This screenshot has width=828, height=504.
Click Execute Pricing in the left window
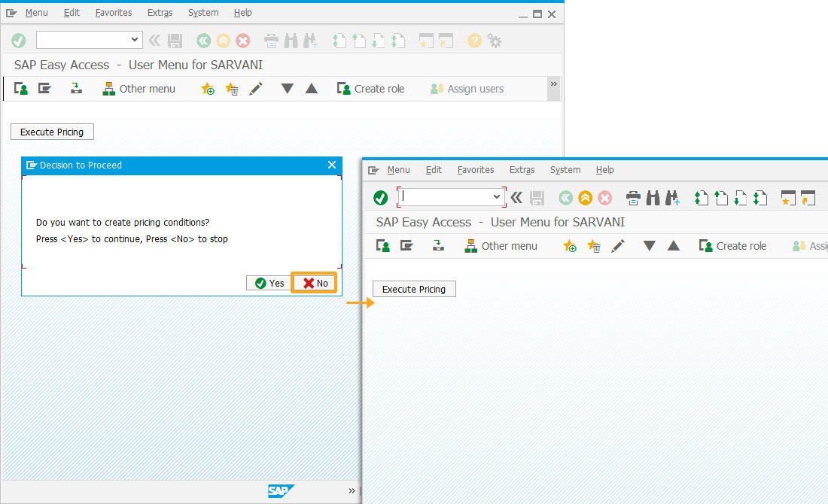(x=52, y=132)
